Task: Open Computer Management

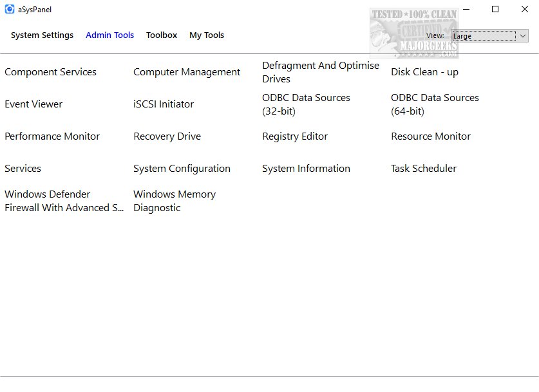Action: (187, 72)
